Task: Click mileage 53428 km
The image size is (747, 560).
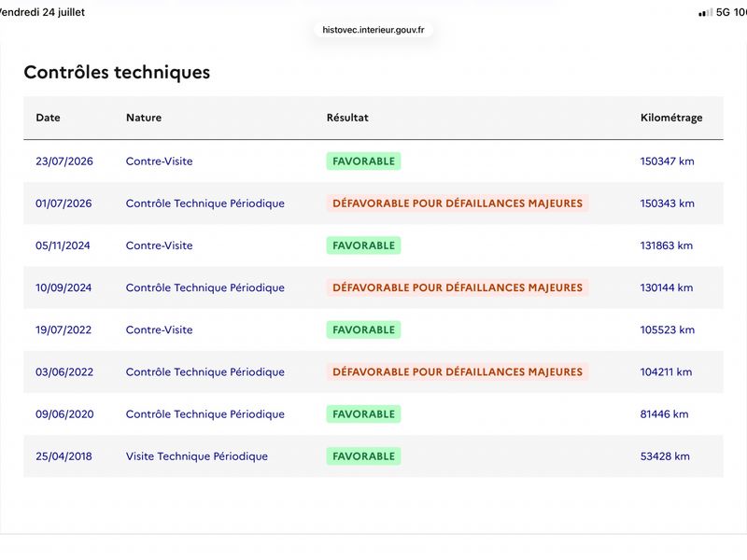Action: (x=665, y=456)
